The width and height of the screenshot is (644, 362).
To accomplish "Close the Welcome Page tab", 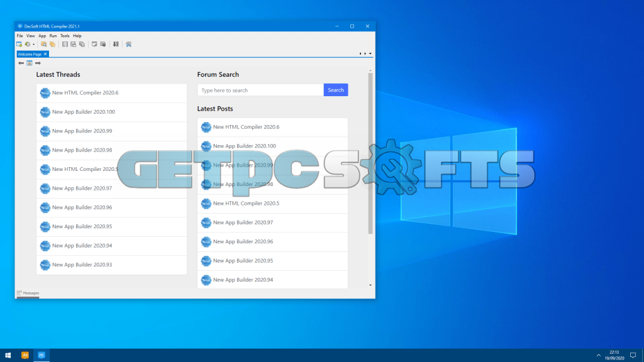I will click(45, 54).
